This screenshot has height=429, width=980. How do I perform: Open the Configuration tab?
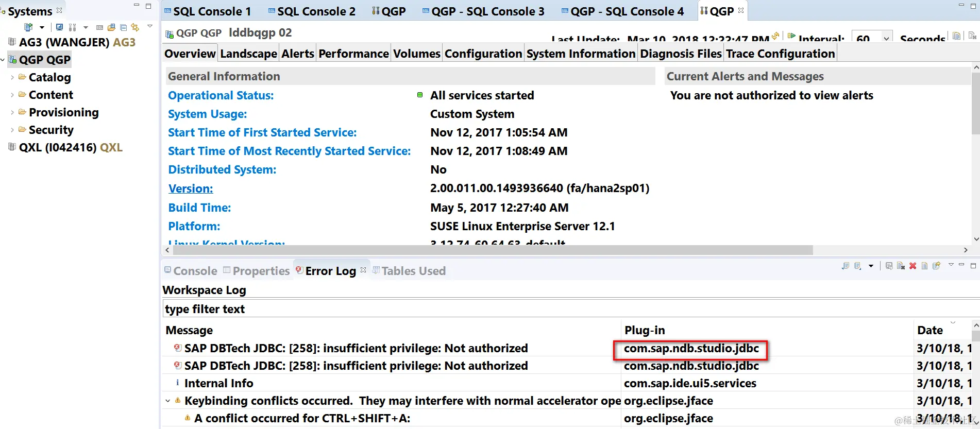tap(483, 54)
